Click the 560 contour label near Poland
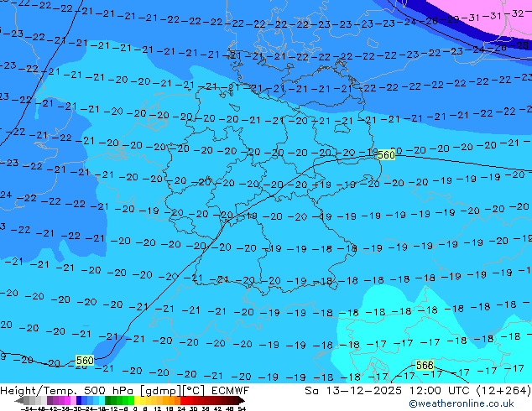 pos(387,155)
